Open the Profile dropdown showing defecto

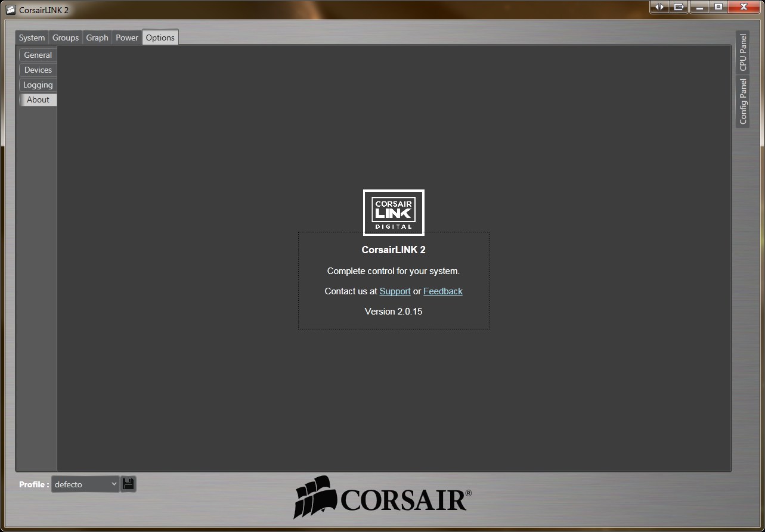85,484
